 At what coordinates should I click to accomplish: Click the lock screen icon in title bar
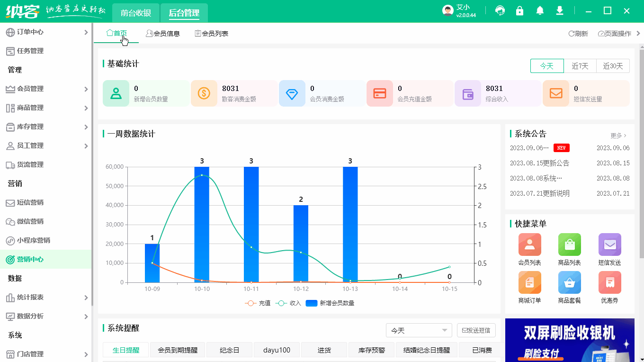pyautogui.click(x=519, y=10)
